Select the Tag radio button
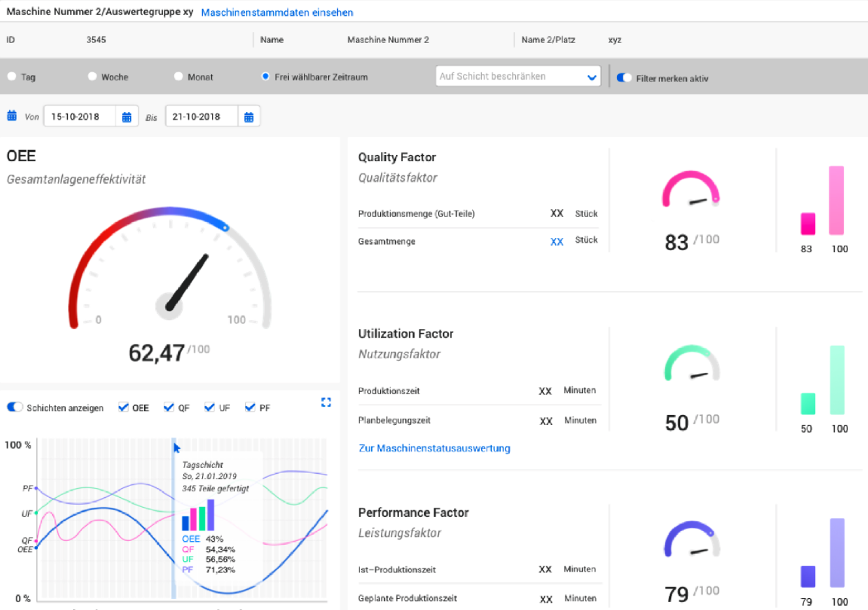Image resolution: width=868 pixels, height=610 pixels. (x=12, y=76)
